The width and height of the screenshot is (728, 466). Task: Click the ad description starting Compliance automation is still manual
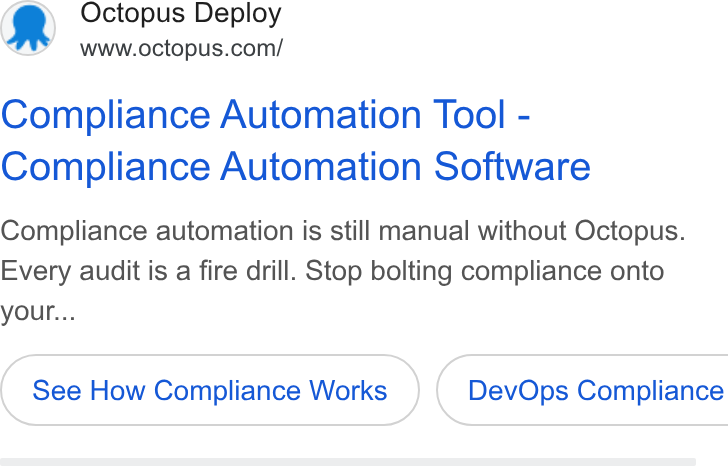(x=343, y=271)
